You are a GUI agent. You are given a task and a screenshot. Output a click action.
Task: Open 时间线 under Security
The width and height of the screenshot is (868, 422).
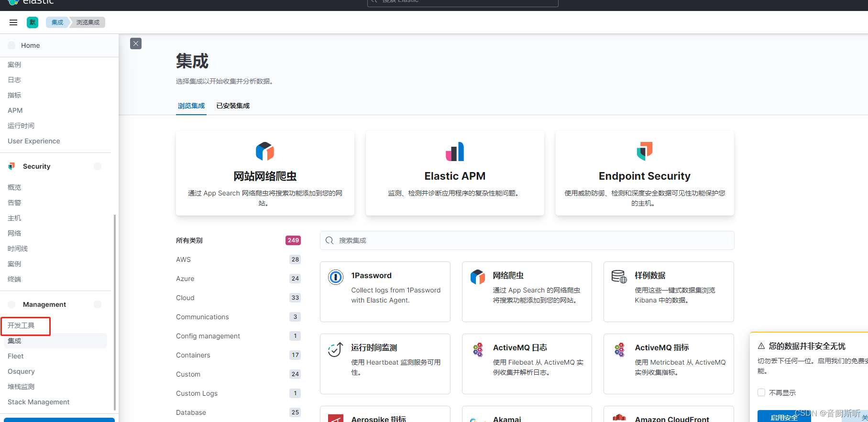18,249
